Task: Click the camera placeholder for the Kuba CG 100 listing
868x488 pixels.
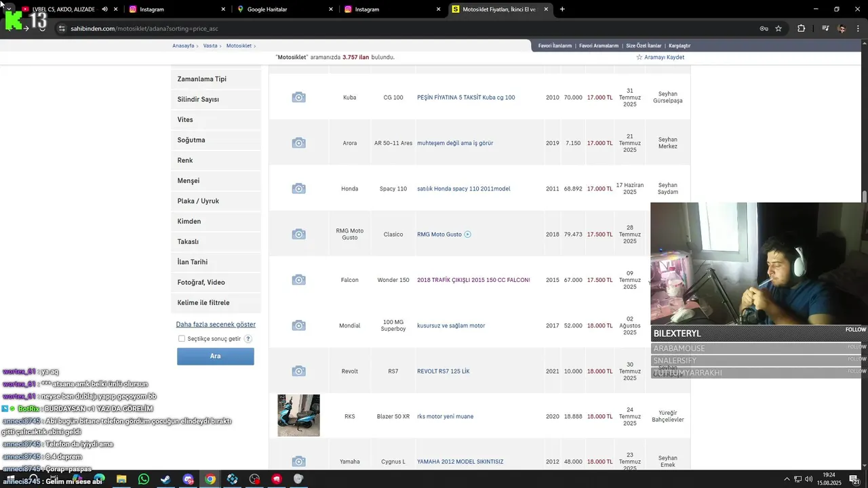Action: coord(298,98)
